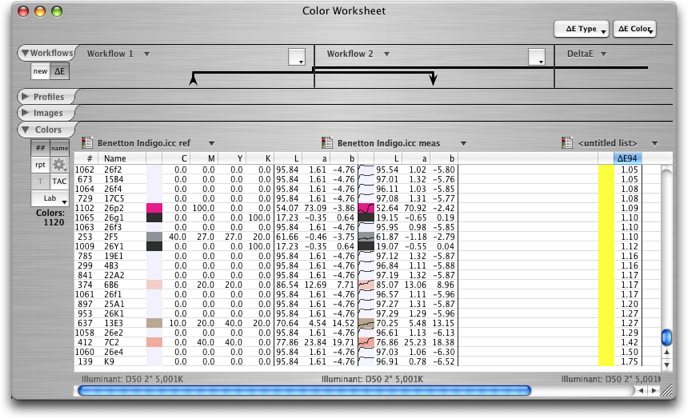
Task: Click the window resize grip icon
Action: point(666,390)
